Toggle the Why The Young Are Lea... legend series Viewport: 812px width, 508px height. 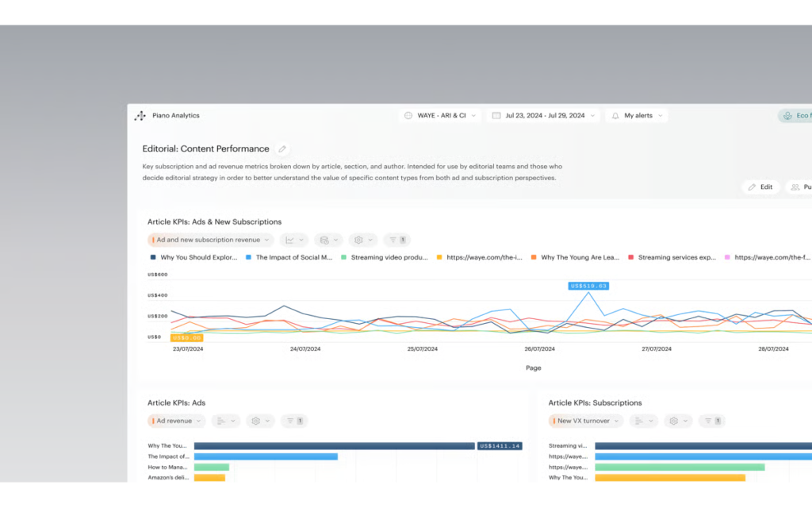click(575, 257)
